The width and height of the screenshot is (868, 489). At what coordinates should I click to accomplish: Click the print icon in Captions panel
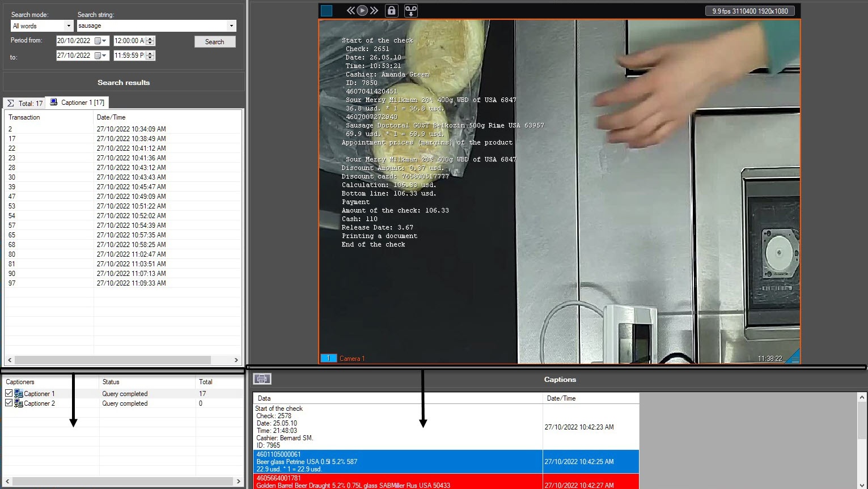pos(262,379)
